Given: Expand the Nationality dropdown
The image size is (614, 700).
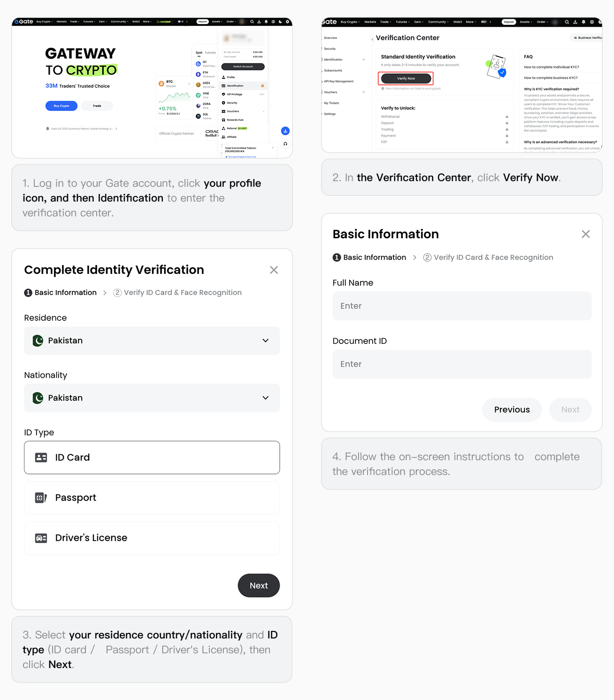Looking at the screenshot, I should (x=152, y=398).
